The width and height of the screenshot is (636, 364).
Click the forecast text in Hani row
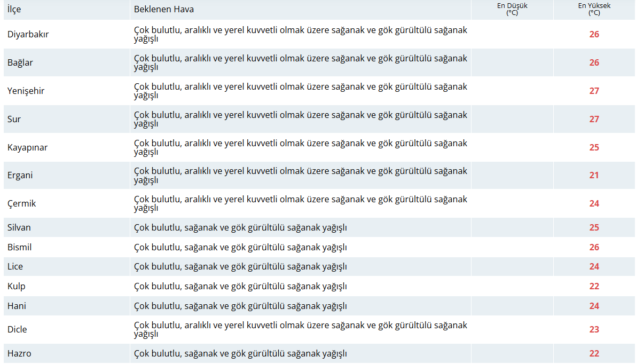click(240, 306)
